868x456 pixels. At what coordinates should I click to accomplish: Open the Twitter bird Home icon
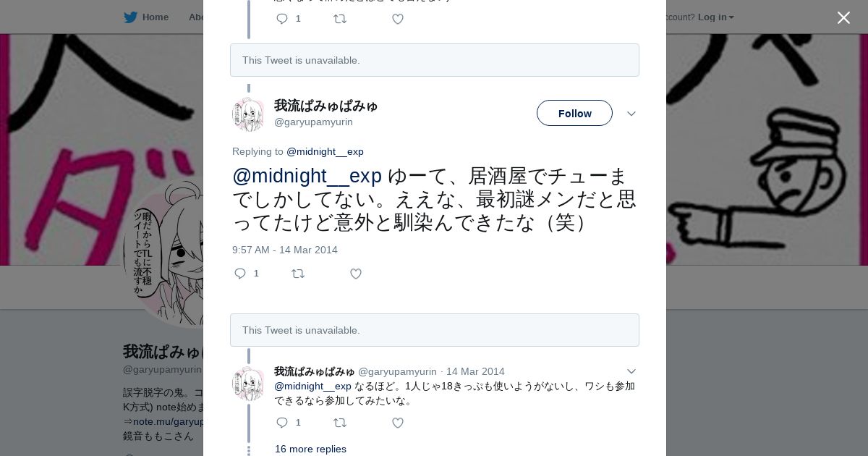click(131, 17)
